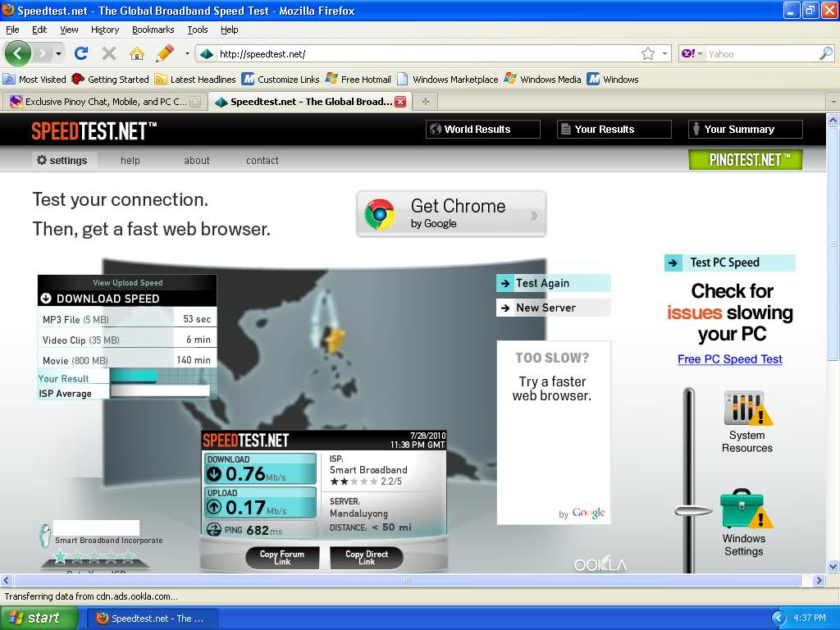Open Your Summary with the profile icon
Image resolution: width=840 pixels, height=630 pixels.
pos(696,128)
